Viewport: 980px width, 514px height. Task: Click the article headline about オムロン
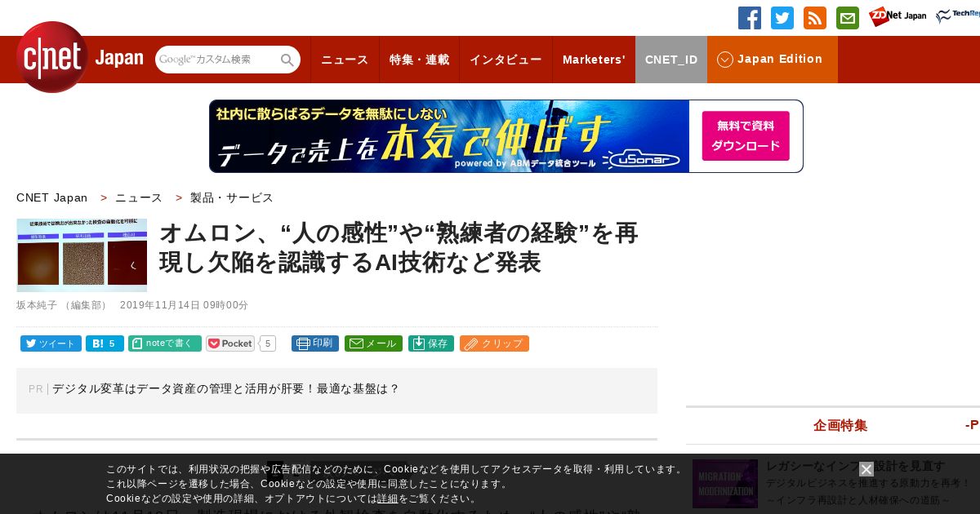point(399,247)
